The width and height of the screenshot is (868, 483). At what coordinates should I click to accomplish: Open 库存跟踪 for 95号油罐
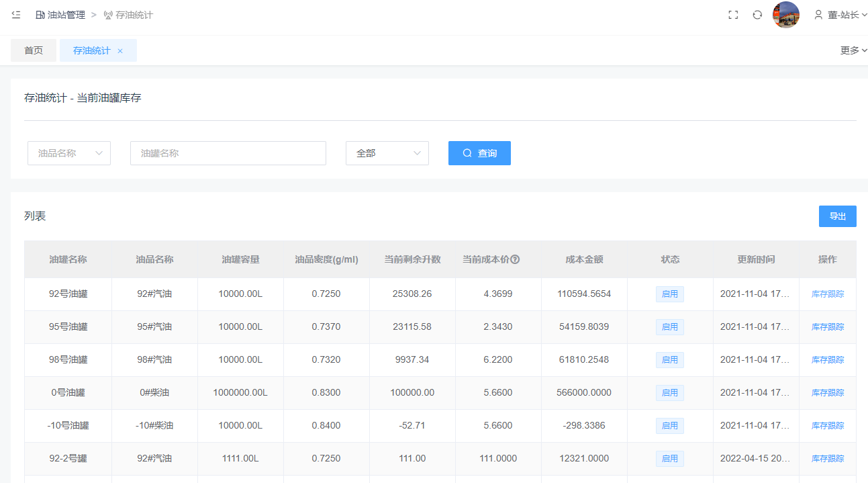828,327
